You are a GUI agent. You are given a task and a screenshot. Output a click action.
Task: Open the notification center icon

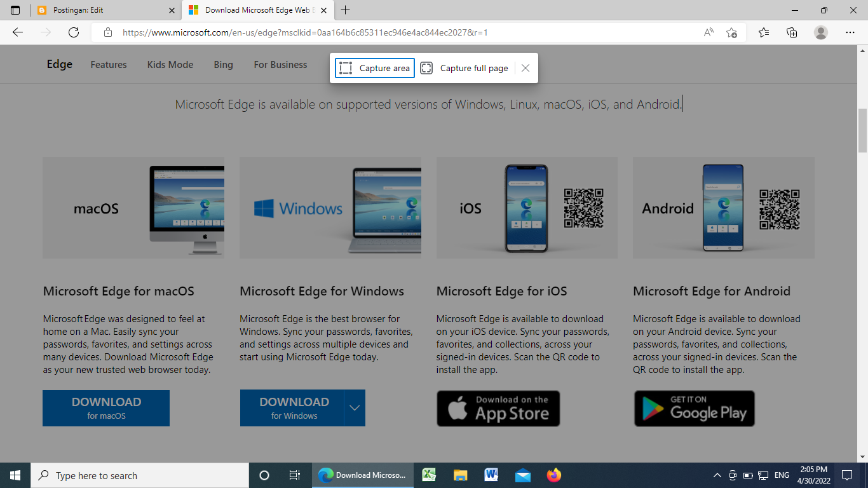tap(846, 475)
